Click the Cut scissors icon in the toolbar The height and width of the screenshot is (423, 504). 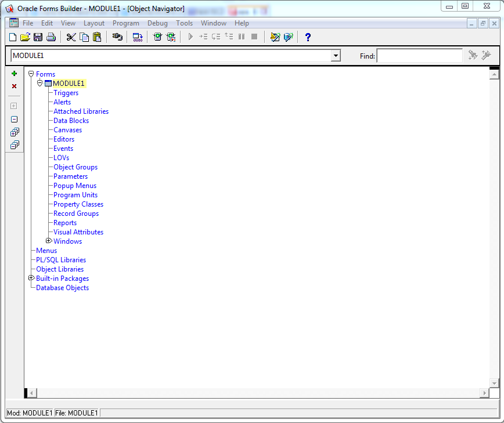tap(71, 37)
